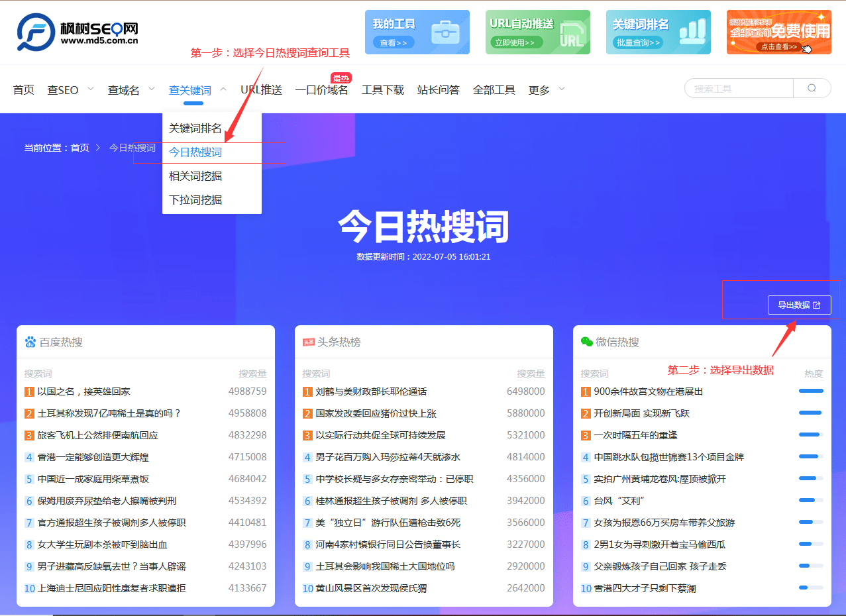846x616 pixels.
Task: Open hot search 以国之名，接英雄回家
Action: [84, 391]
